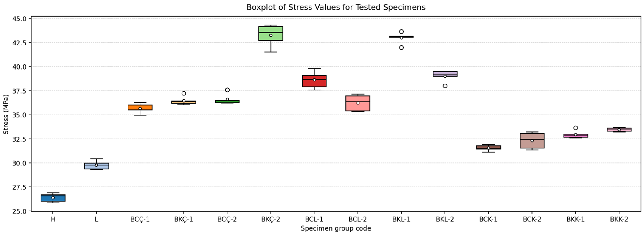The width and height of the screenshot is (644, 235).
Task: Click the upper outlier of BKL-1
Action: 402,31
